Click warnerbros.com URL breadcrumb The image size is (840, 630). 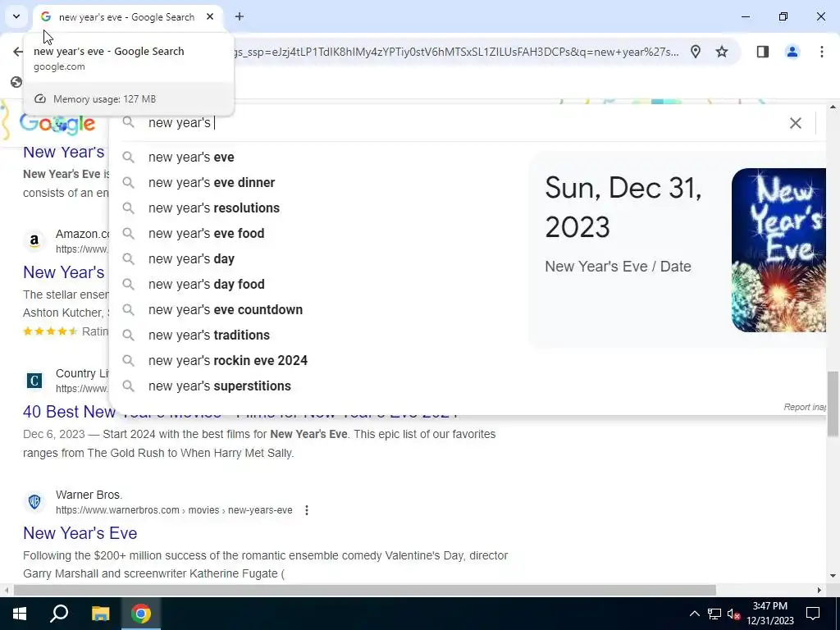pos(174,510)
